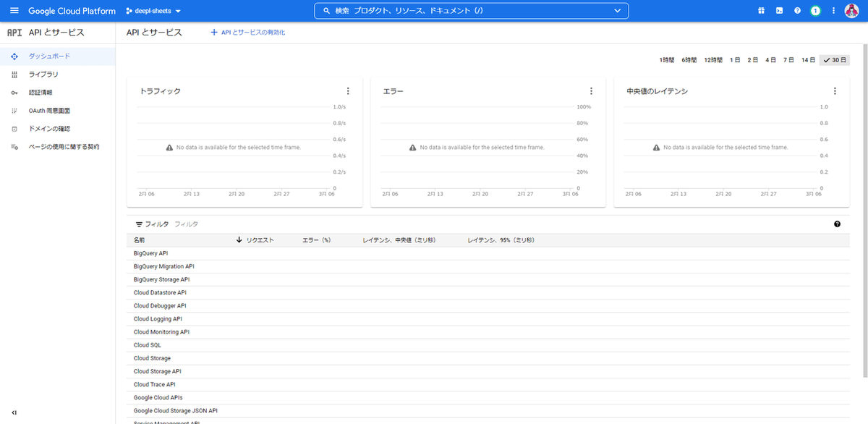The height and width of the screenshot is (424, 868).
Task: Open notifications badge showing 1
Action: (x=815, y=11)
